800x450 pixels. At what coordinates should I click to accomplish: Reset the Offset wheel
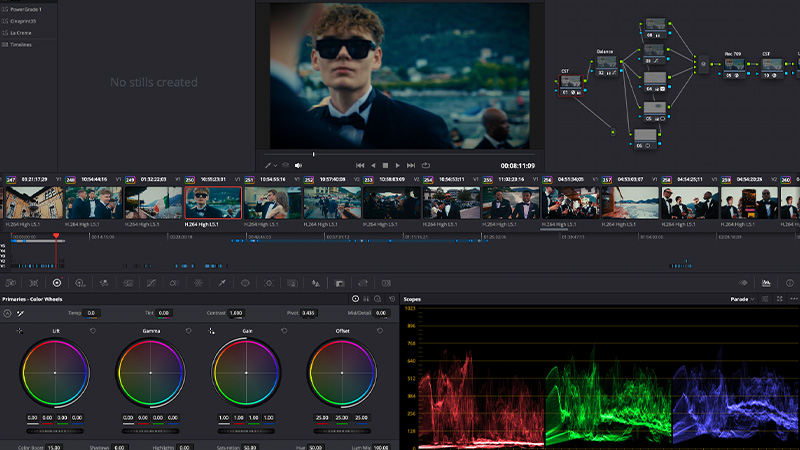tap(380, 331)
